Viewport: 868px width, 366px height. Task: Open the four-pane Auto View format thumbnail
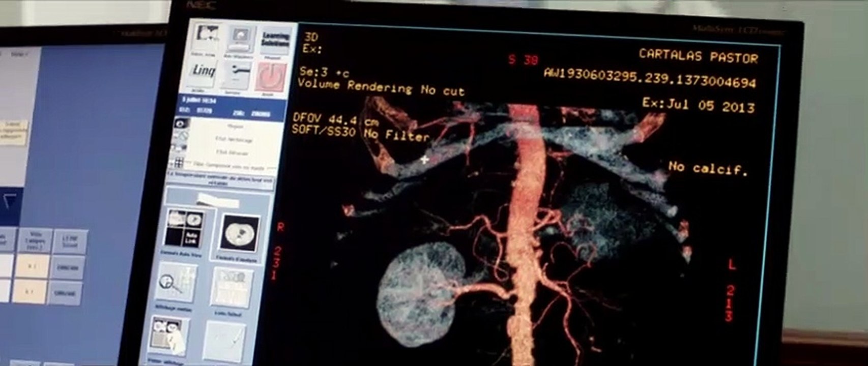click(x=184, y=229)
